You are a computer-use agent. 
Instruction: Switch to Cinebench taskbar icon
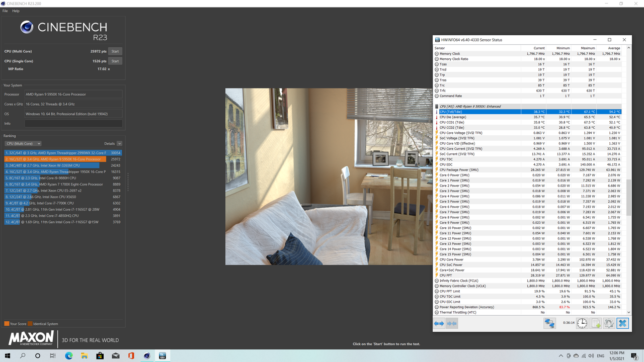pos(147,355)
